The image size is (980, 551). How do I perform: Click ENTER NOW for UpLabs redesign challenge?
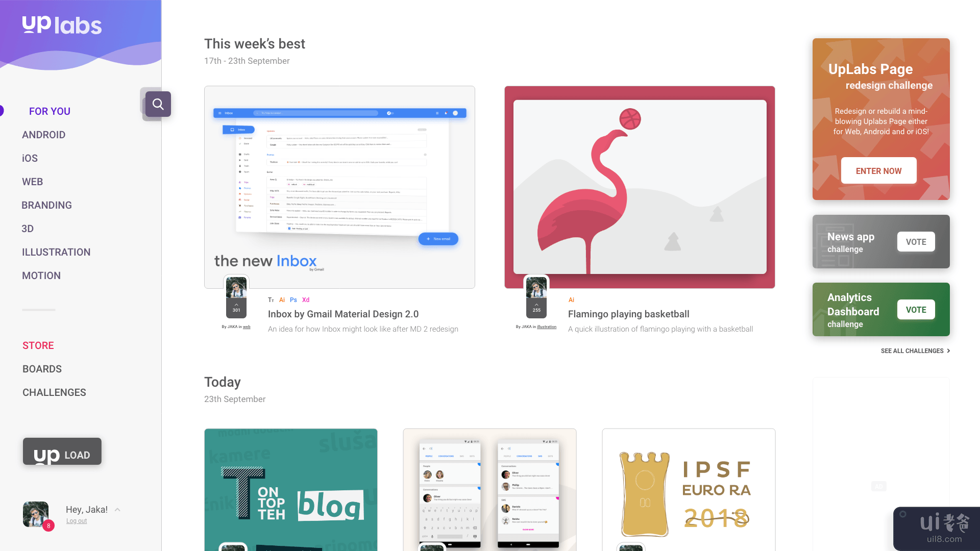(878, 170)
